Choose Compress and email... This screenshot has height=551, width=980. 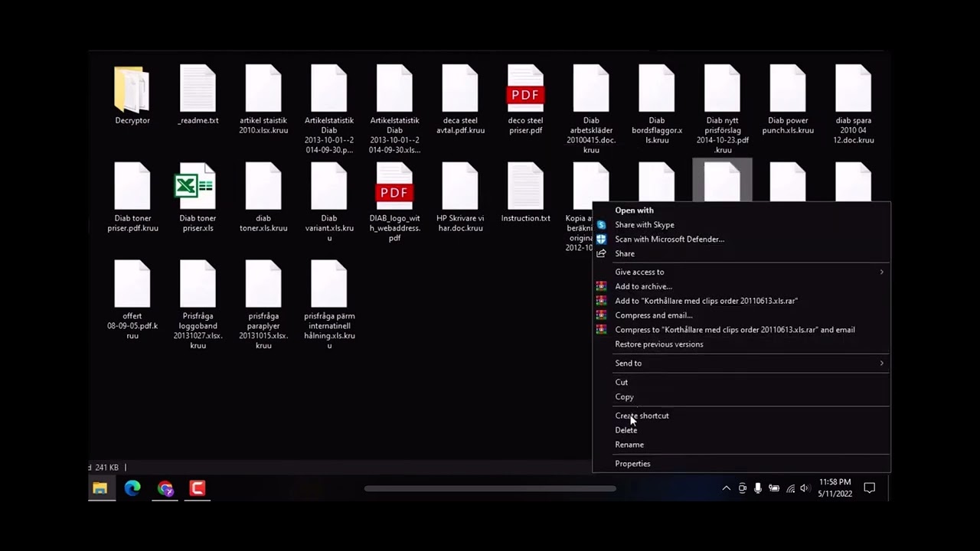point(740,316)
